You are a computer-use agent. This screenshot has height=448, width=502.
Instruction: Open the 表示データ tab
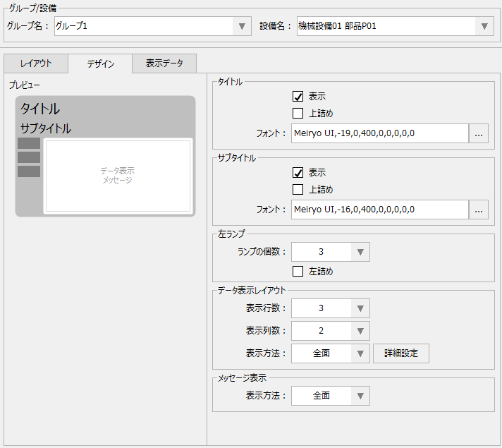(164, 63)
